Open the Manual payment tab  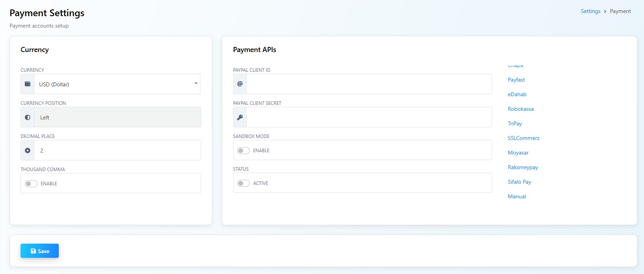pyautogui.click(x=517, y=197)
